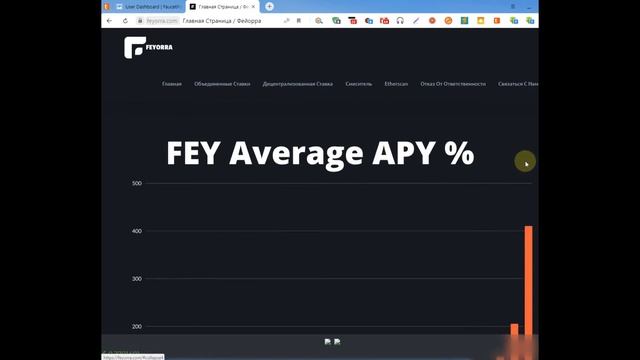Go back with browser back arrow
This screenshot has width=640, height=360.
pyautogui.click(x=109, y=21)
